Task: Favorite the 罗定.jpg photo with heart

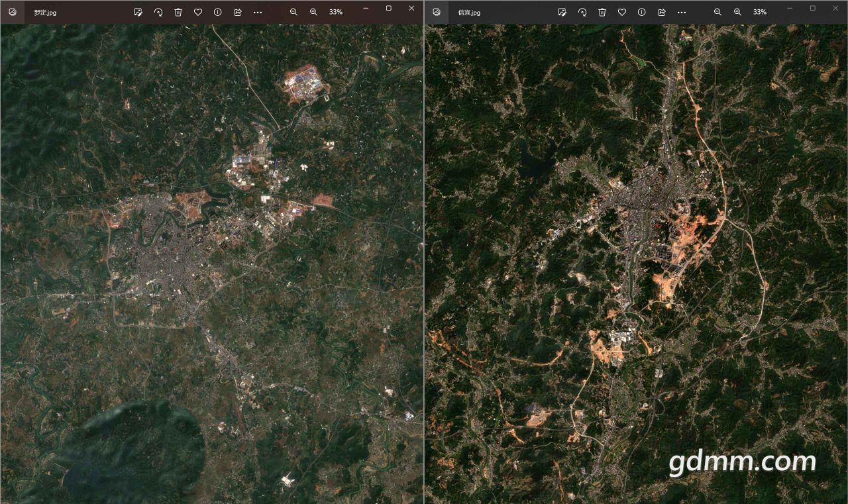Action: 197,12
